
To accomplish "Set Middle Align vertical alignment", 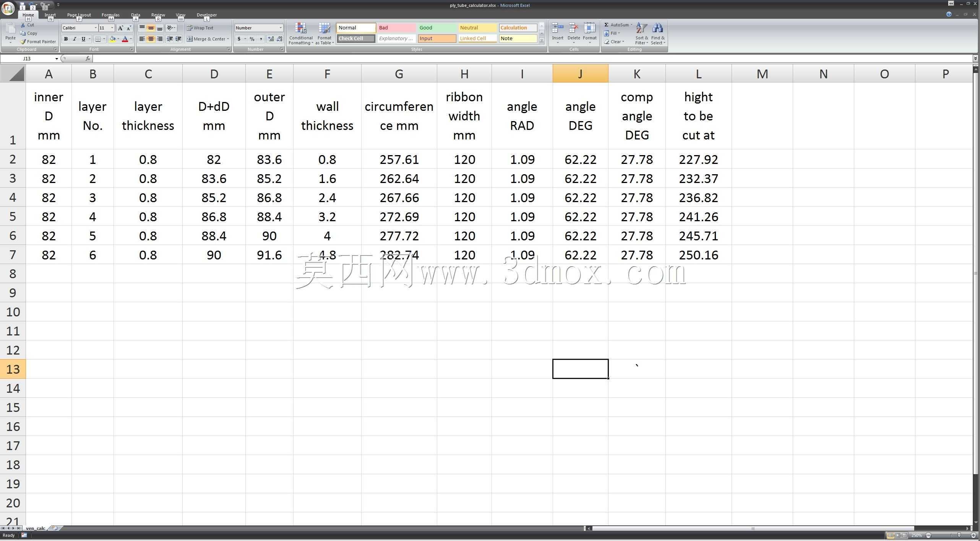I will click(151, 28).
